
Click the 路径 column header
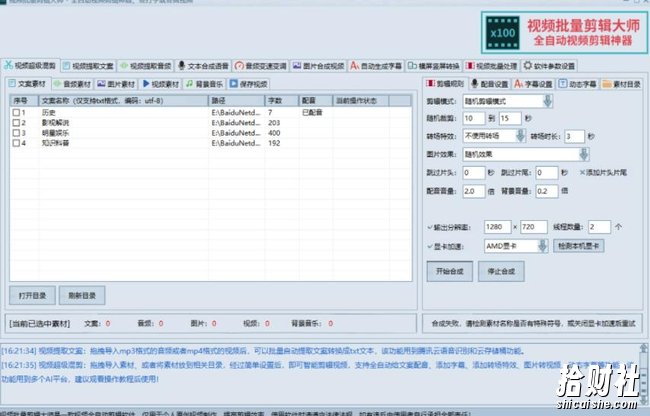237,101
